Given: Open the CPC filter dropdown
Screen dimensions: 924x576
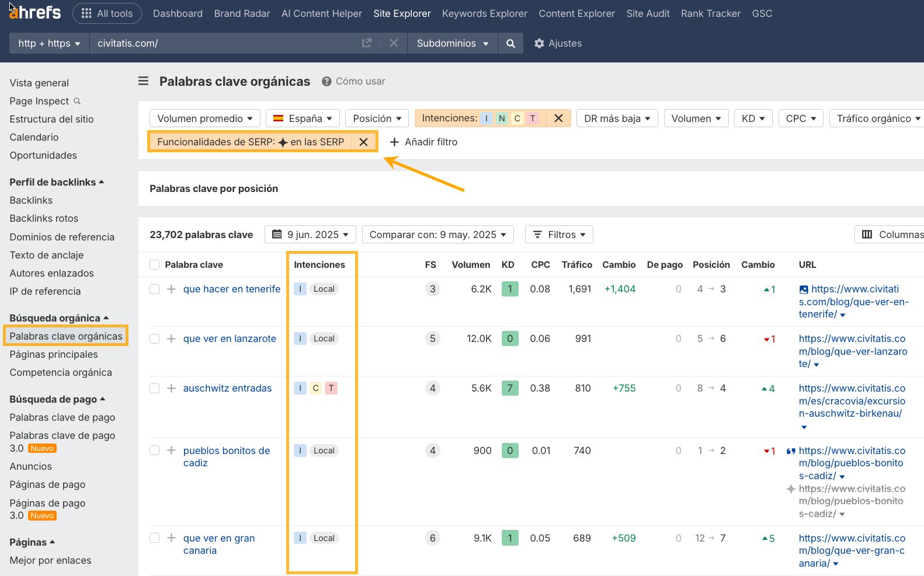Looking at the screenshot, I should [801, 118].
